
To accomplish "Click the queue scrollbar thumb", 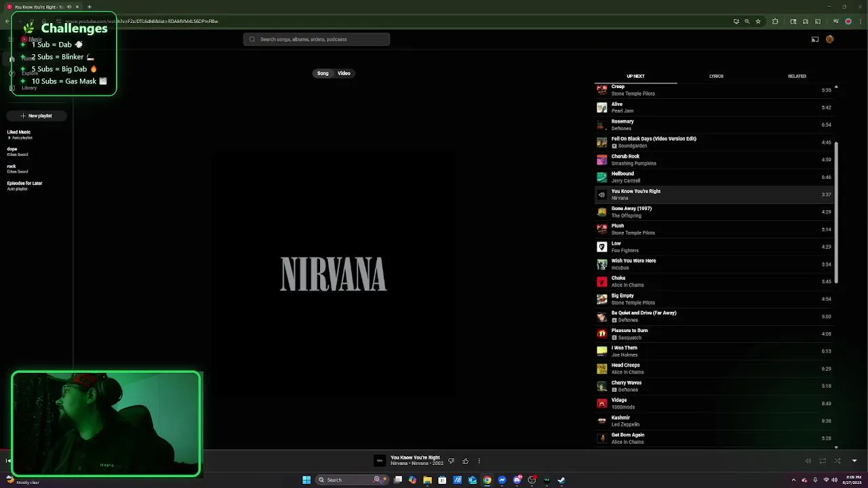I will pos(835,212).
